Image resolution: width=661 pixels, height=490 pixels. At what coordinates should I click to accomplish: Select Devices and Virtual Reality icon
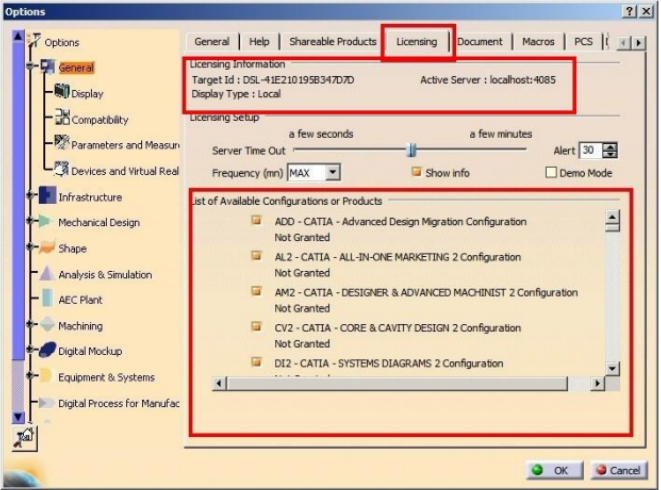(x=61, y=170)
